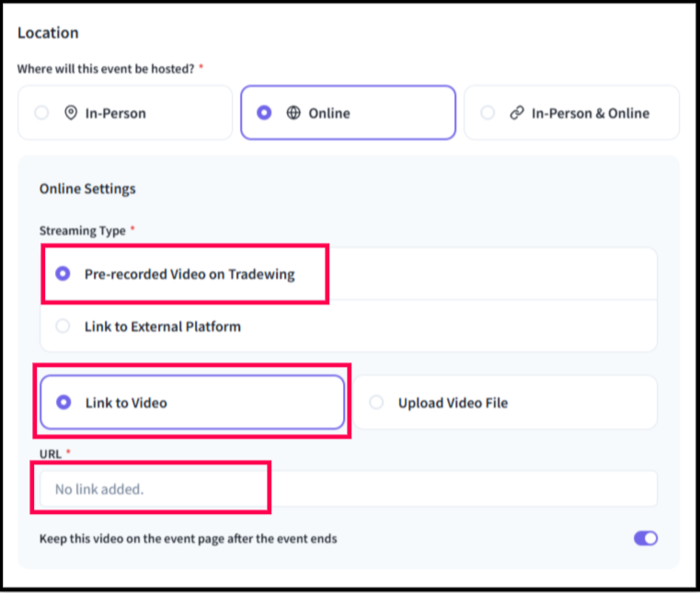Click the Link to Video text label
The width and height of the screenshot is (700, 593).
[x=126, y=403]
